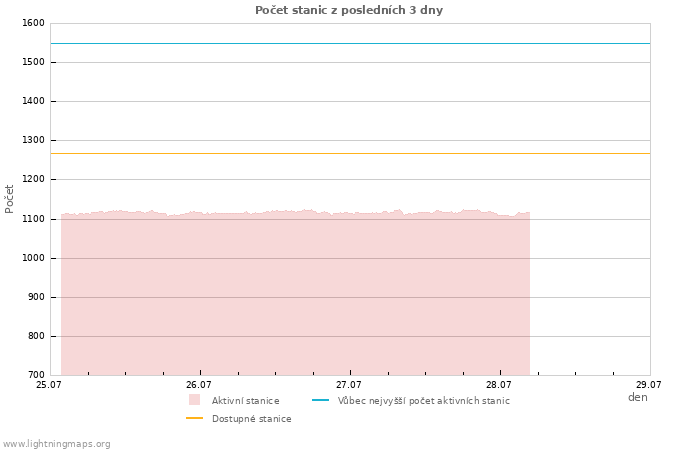This screenshot has width=700, height=450.
Task: Click the 1100 value on y-axis
Action: (x=33, y=219)
